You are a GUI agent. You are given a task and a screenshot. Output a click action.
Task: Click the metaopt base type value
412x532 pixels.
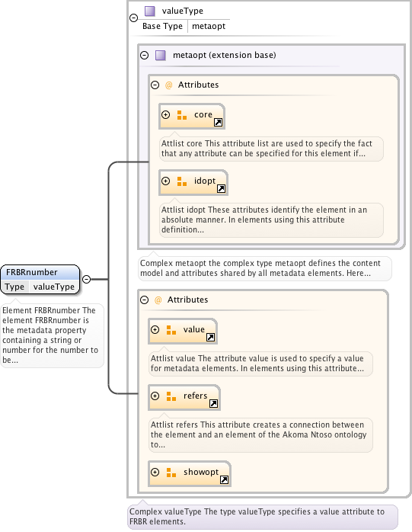tap(209, 26)
